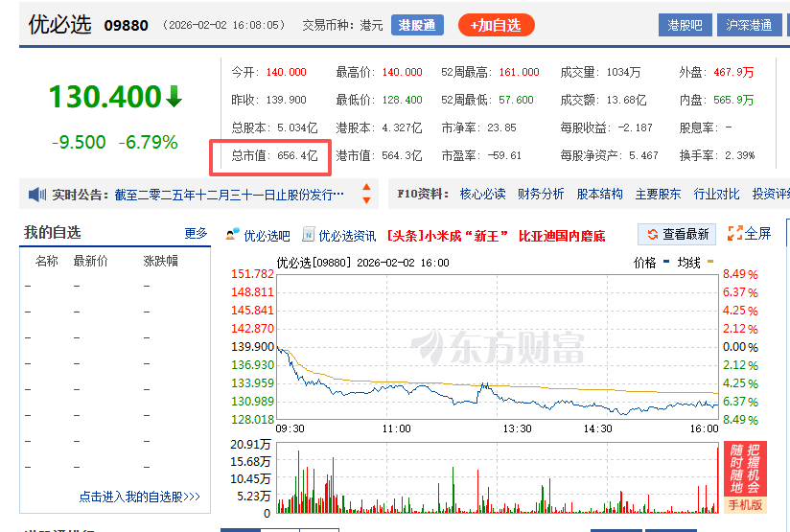The width and height of the screenshot is (790, 532).
Task: Open 优必选吧 link
Action: [267, 236]
